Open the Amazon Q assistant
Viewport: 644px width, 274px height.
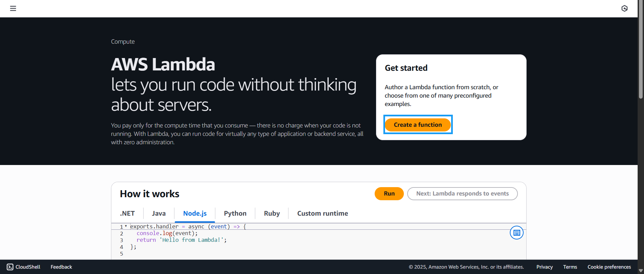(x=625, y=8)
